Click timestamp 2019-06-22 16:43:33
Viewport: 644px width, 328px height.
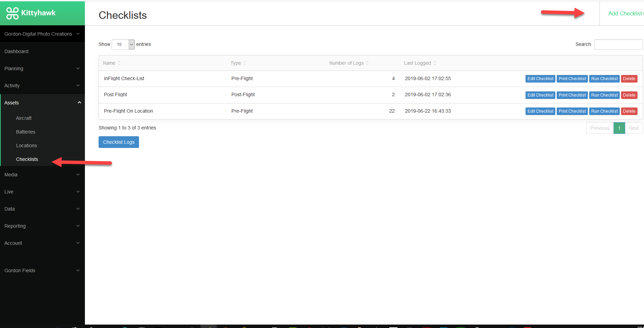pos(428,111)
